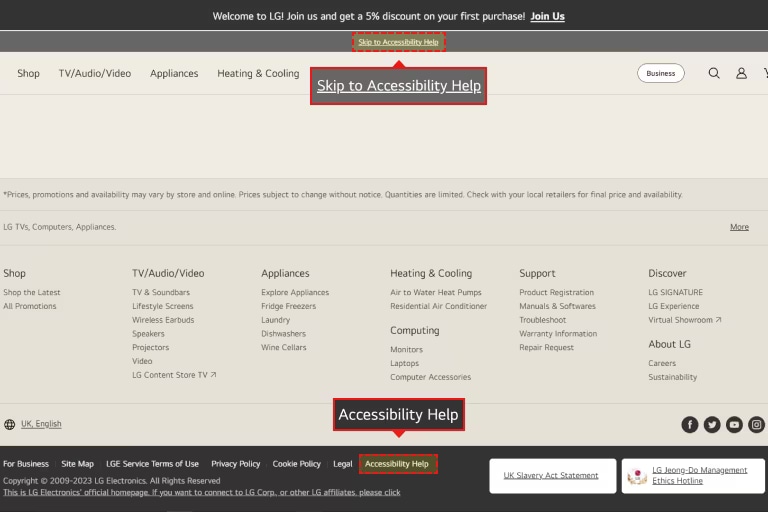Click the Join Us link in banner

coord(547,16)
